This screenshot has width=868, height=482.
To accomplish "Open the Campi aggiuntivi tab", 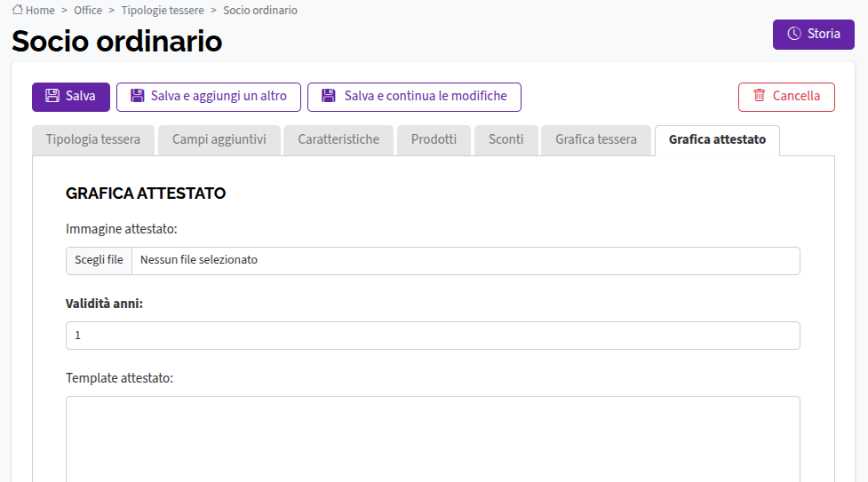I will coord(219,140).
